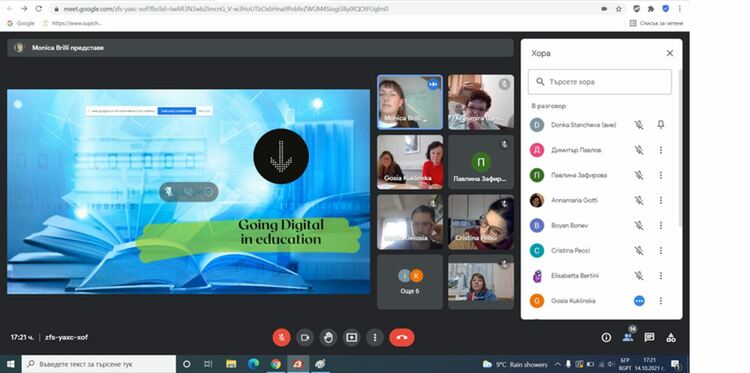Open the chat panel icon
Screen dimensions: 750x373
[649, 338]
